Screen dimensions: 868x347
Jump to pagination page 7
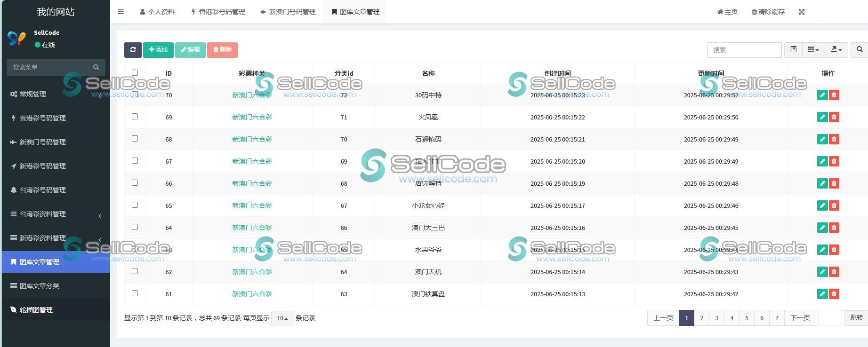tap(777, 318)
